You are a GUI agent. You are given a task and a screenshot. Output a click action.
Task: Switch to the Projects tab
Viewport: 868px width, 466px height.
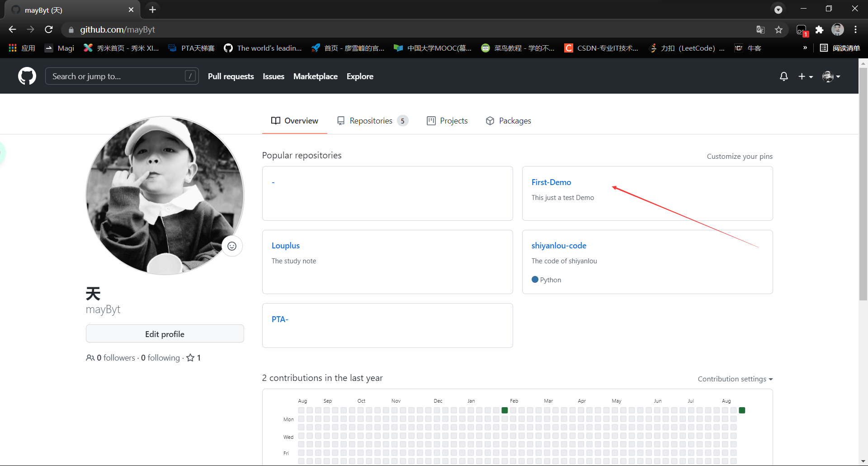pos(447,121)
